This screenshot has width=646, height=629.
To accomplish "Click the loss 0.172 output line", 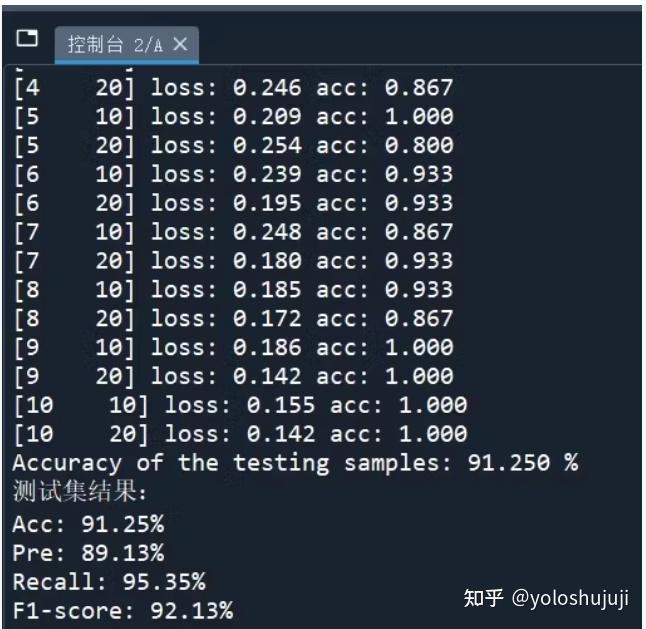I will pos(233,320).
